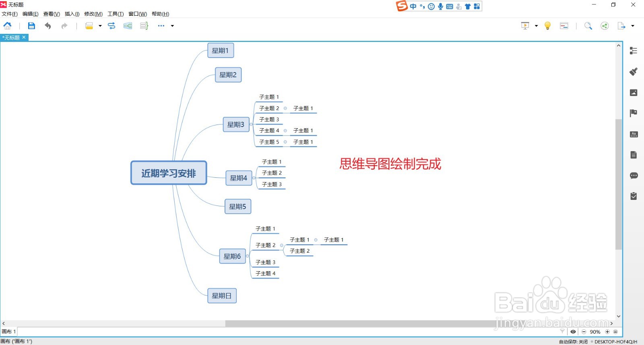Open the search magnifier tool
644x345 pixels.
(588, 26)
